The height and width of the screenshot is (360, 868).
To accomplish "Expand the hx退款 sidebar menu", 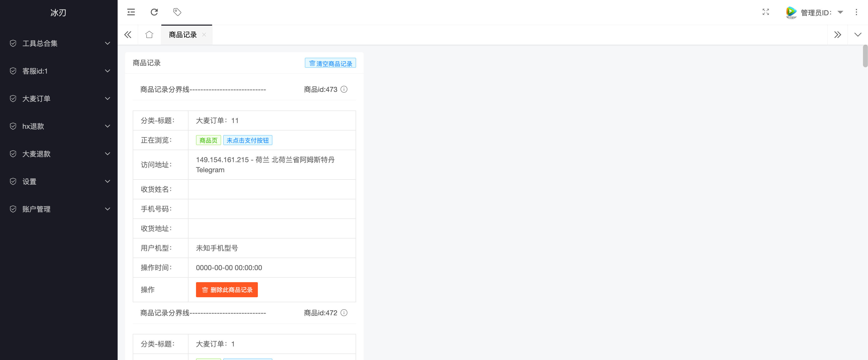I will 59,126.
